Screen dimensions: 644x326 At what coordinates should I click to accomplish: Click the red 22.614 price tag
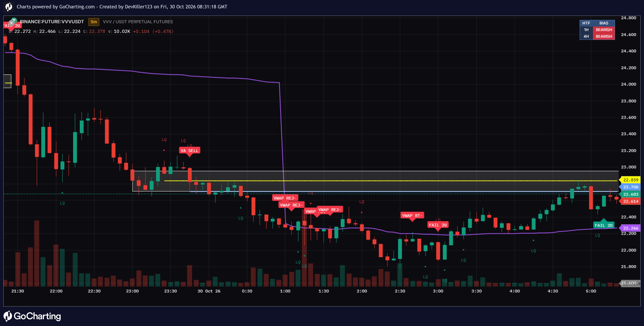tap(630, 201)
